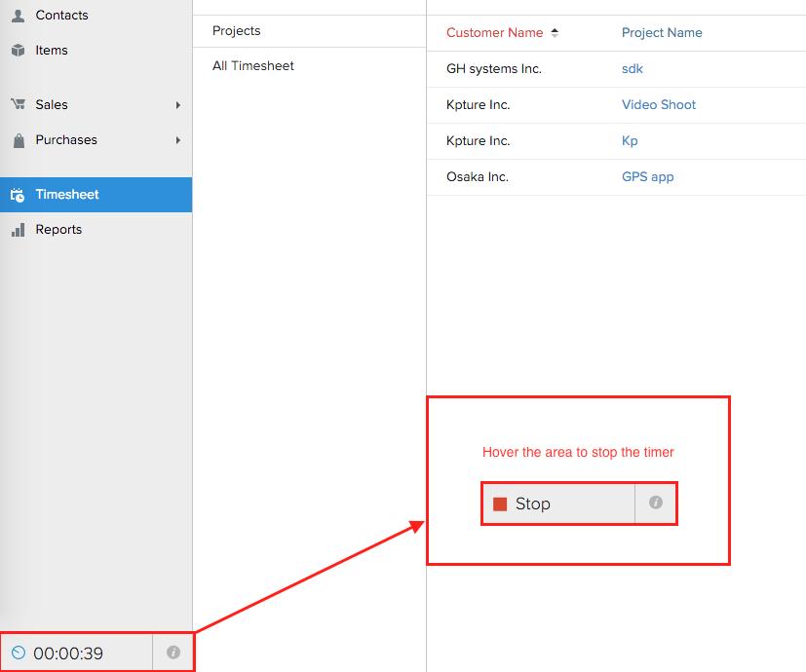Click the Purchases bag icon
Screen dimensions: 806x672
click(x=18, y=140)
